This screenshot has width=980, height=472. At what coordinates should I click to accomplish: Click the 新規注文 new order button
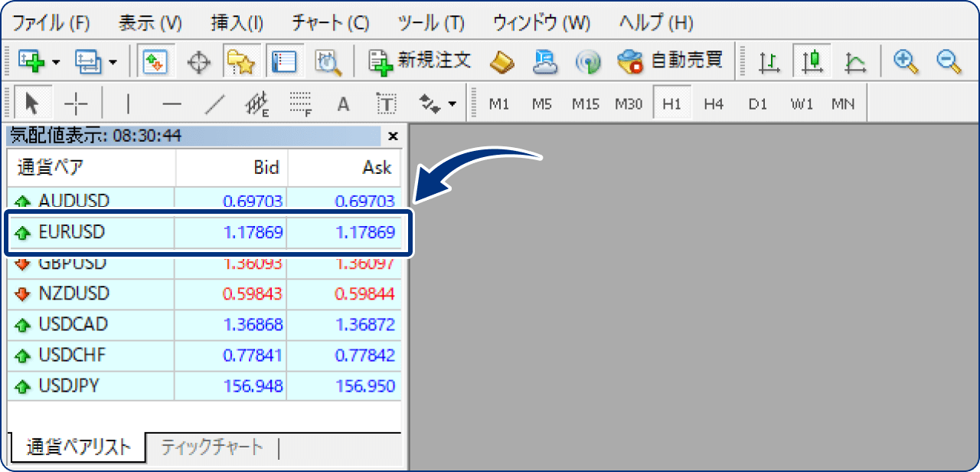[420, 61]
